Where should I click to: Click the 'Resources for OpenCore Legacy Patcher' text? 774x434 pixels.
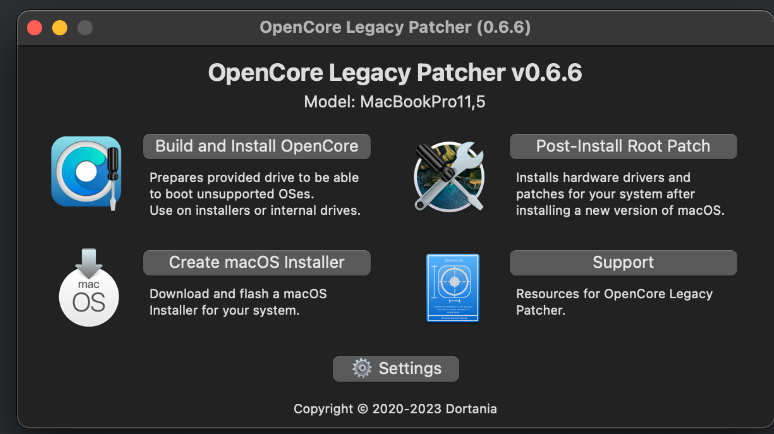614,302
